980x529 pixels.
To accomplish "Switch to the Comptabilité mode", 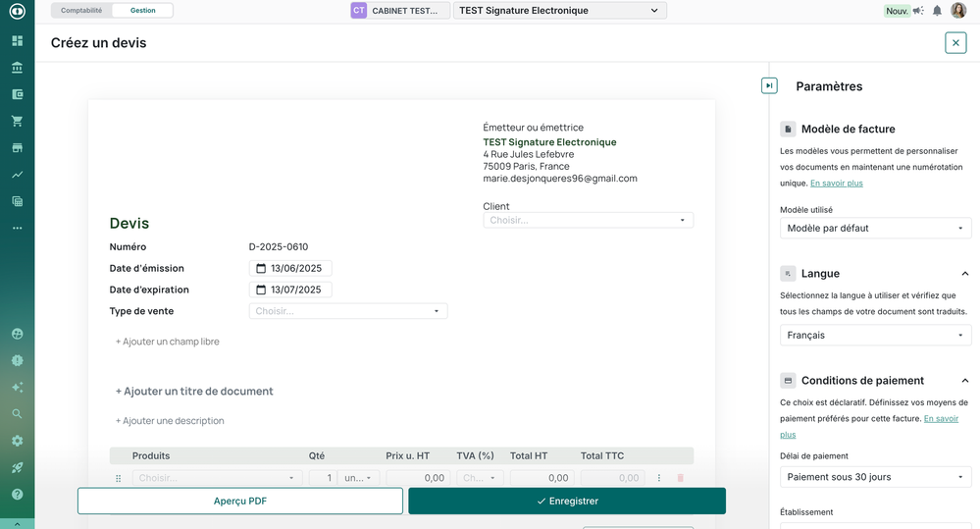I will (x=81, y=11).
